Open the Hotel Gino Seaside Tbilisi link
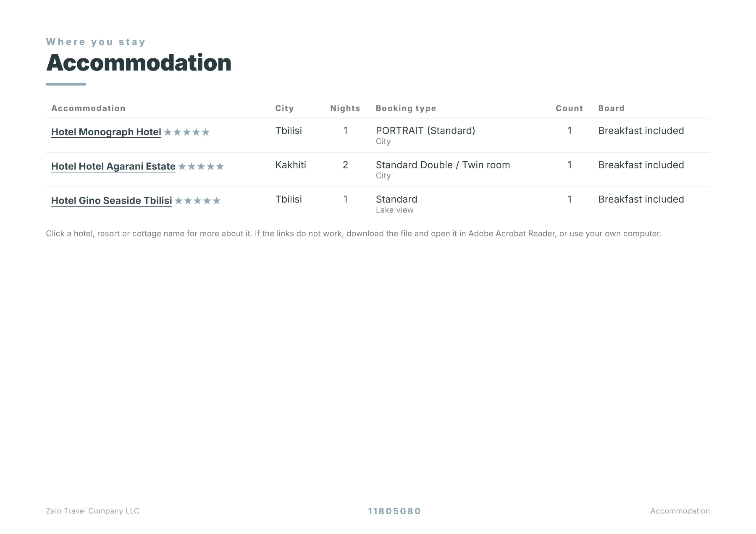This screenshot has width=756, height=534. 112,201
